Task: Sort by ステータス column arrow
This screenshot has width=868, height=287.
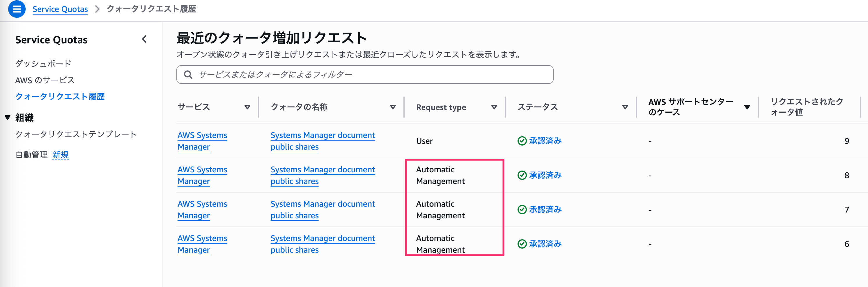Action: click(x=625, y=107)
